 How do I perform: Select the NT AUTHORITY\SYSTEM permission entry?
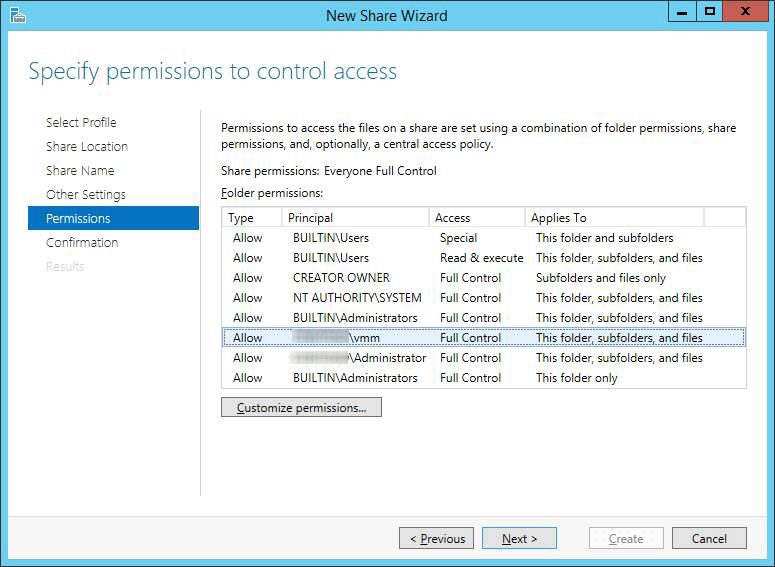tap(357, 298)
